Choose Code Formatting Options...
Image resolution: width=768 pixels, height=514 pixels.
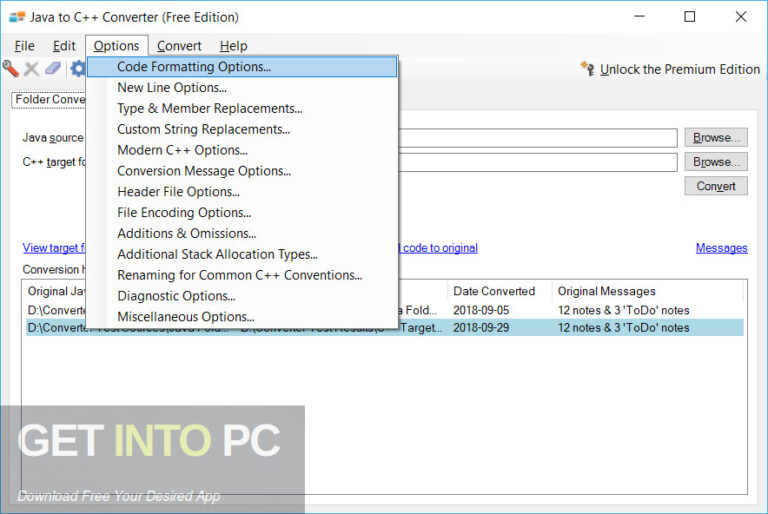tap(242, 67)
